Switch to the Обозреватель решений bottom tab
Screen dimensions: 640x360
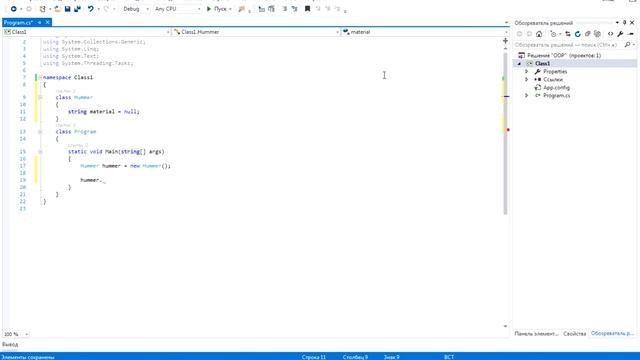[x=612, y=334]
